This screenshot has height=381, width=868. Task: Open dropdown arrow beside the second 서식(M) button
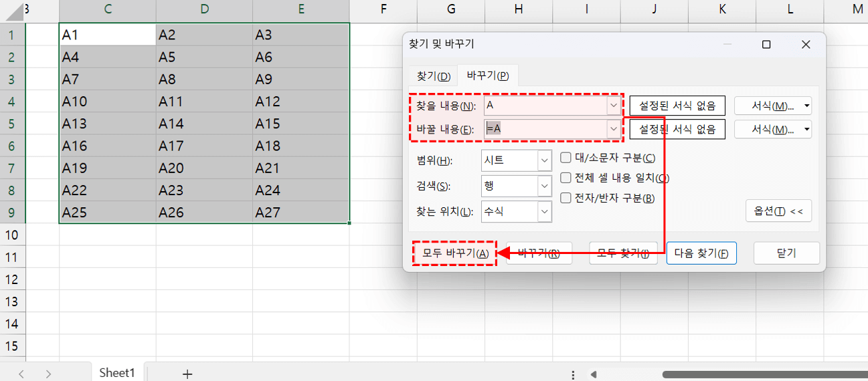pos(807,128)
